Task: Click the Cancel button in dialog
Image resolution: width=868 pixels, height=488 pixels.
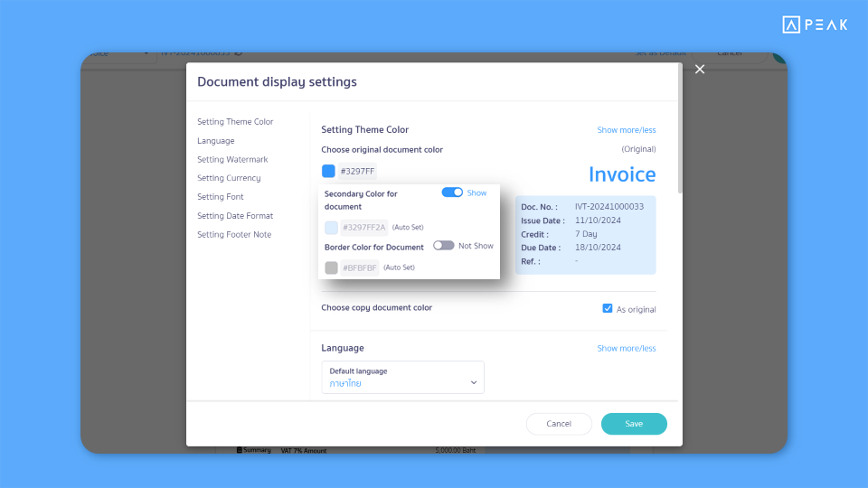Action: [x=559, y=424]
